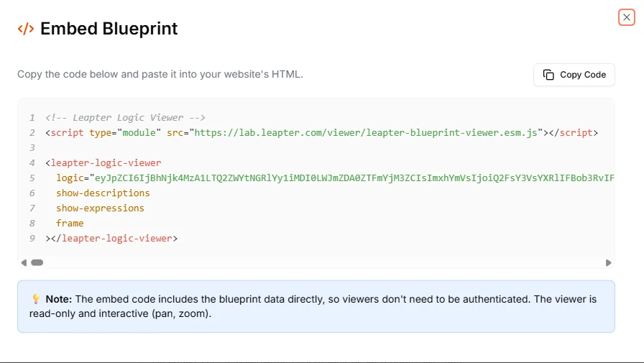Click the closing leapter-logic-viewer tag on line 9
This screenshot has width=644, height=363.
[x=111, y=239]
